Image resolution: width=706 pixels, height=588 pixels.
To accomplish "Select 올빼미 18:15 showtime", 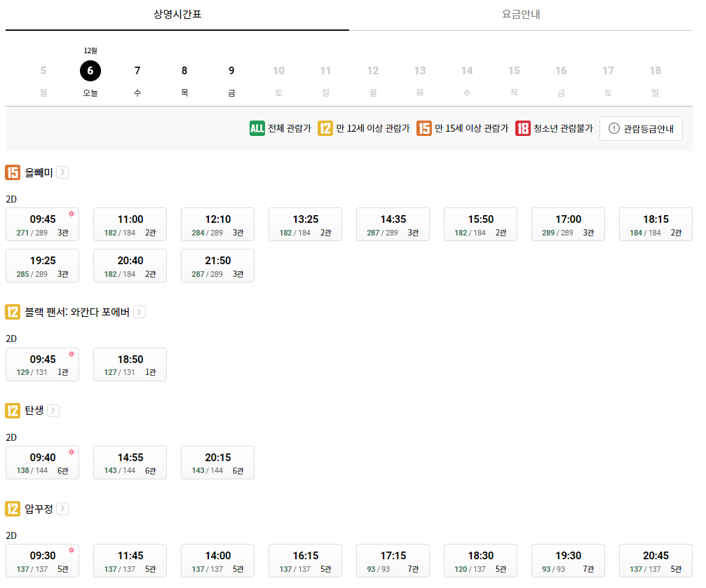I will point(656,224).
